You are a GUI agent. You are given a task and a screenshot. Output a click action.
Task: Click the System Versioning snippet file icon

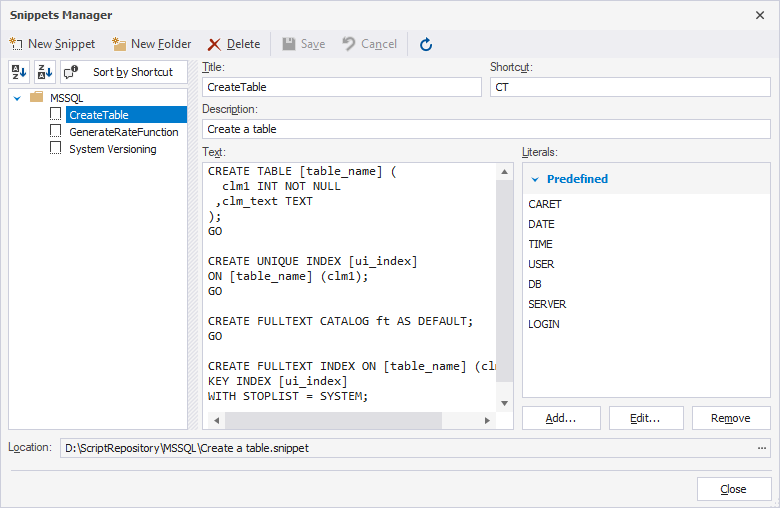click(x=56, y=148)
